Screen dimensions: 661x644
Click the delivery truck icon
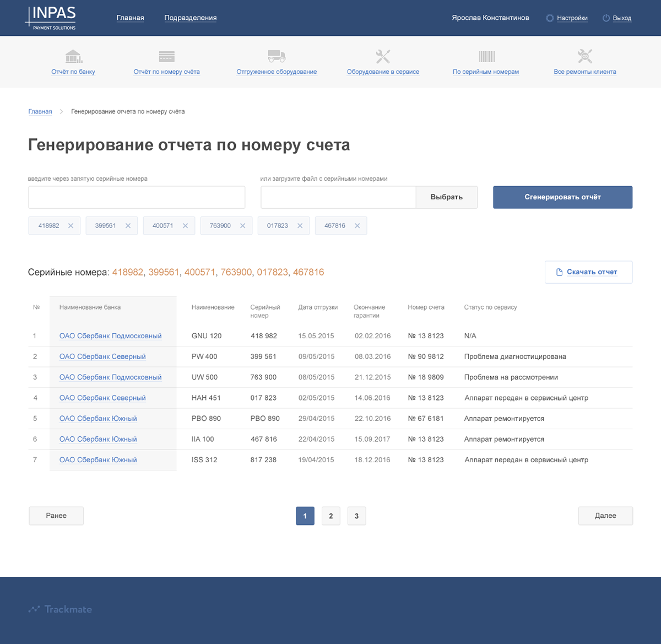pyautogui.click(x=277, y=56)
